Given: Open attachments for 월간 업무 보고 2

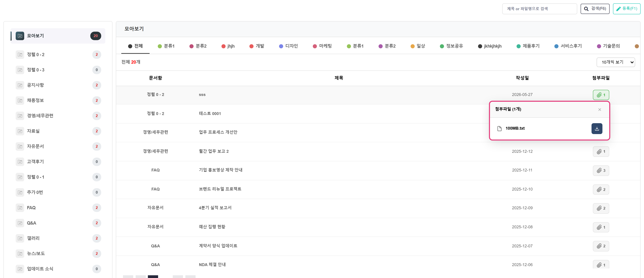Looking at the screenshot, I should click(x=601, y=151).
